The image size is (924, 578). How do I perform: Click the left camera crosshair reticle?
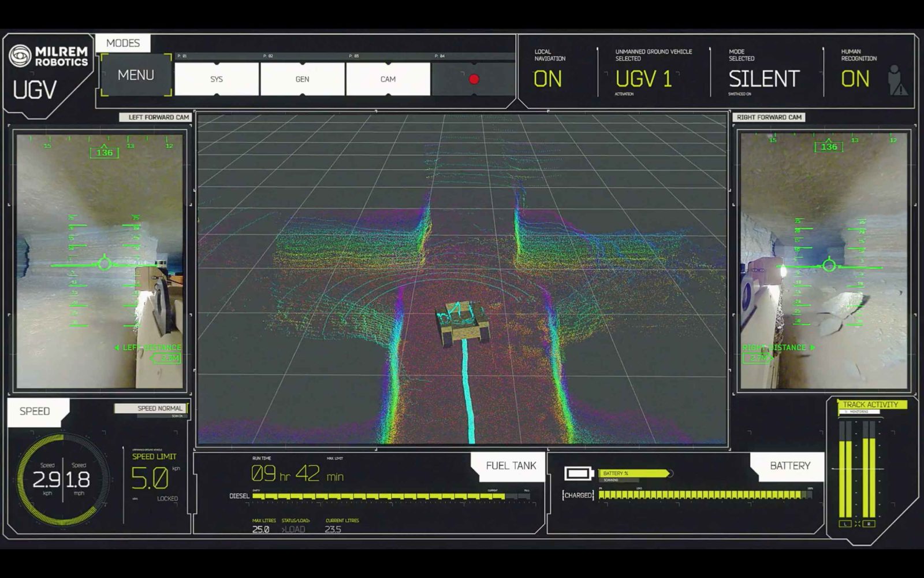pyautogui.click(x=104, y=264)
